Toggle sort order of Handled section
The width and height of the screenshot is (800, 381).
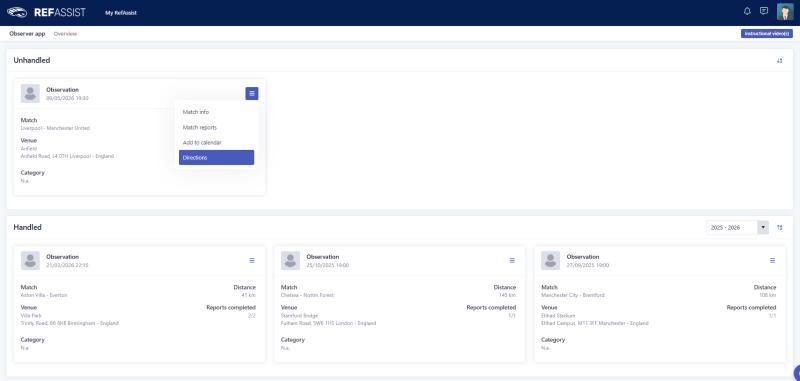780,227
